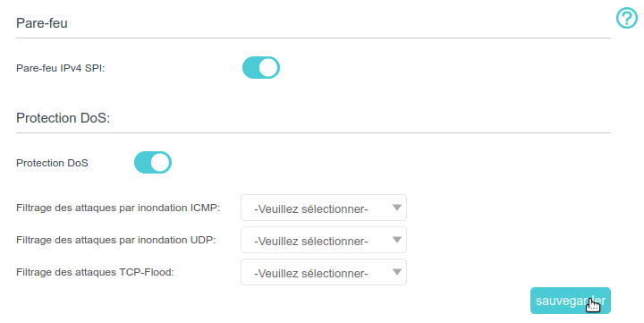
Task: Click the TCP-Flood dropdown arrow triangle
Action: (x=397, y=272)
